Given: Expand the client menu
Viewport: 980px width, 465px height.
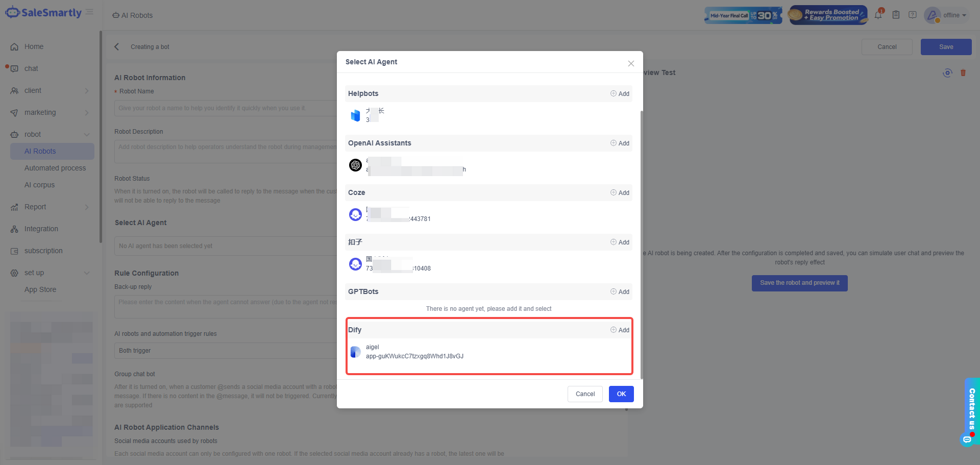Looking at the screenshot, I should pos(51,90).
